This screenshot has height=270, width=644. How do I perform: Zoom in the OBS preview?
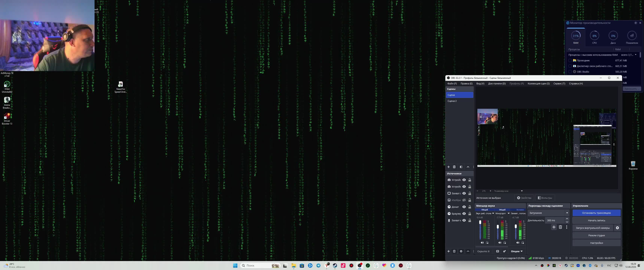490,191
